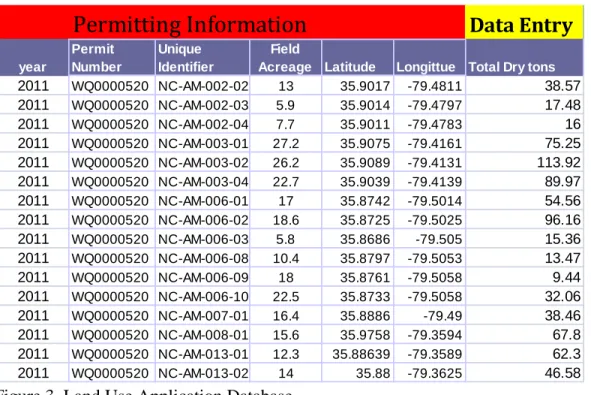Select the Permit Number column header

(x=112, y=58)
